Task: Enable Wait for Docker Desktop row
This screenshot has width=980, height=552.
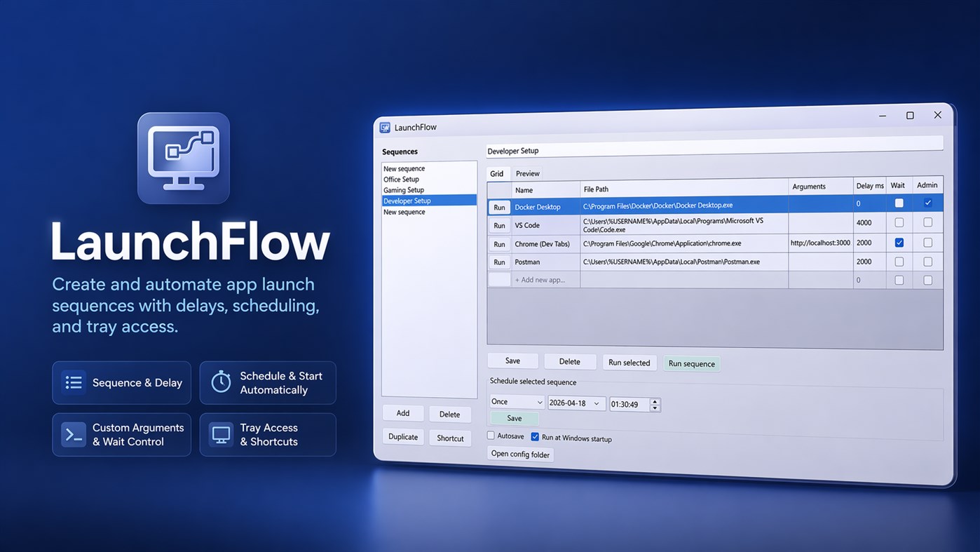Action: tap(899, 203)
